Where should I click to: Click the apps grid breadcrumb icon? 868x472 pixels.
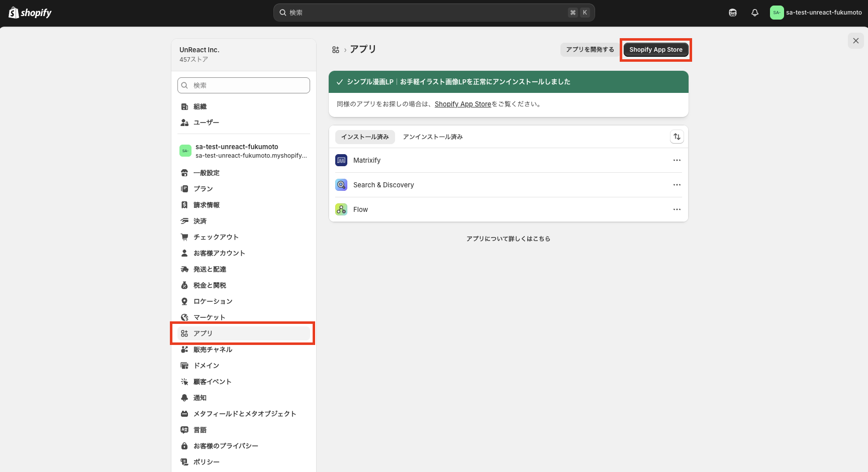coord(336,50)
